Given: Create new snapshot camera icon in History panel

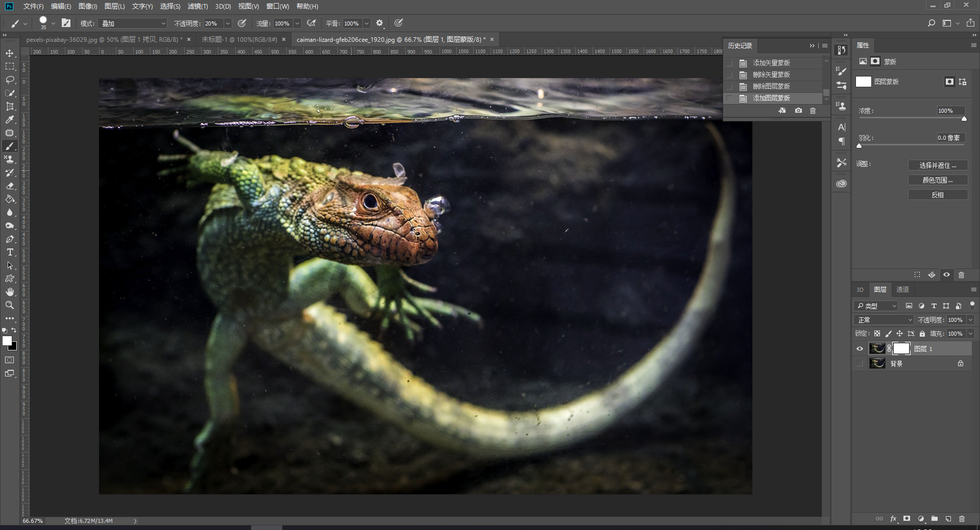Looking at the screenshot, I should point(798,111).
